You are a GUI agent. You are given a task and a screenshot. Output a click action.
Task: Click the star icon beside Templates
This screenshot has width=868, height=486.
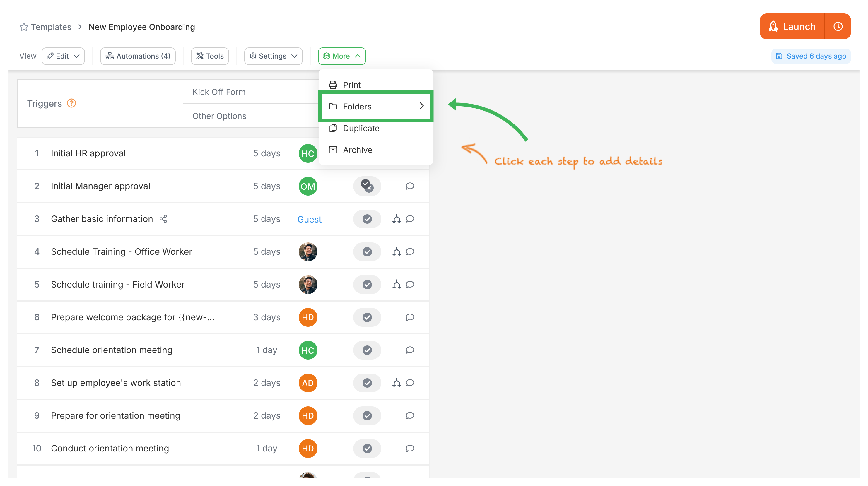[x=24, y=27]
